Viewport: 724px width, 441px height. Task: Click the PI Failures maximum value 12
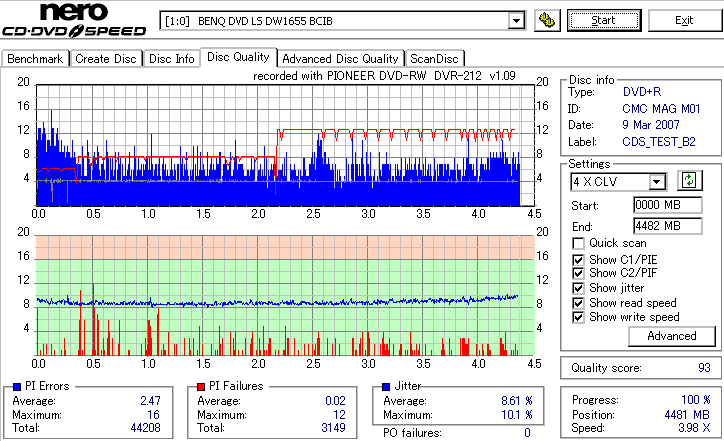point(339,415)
